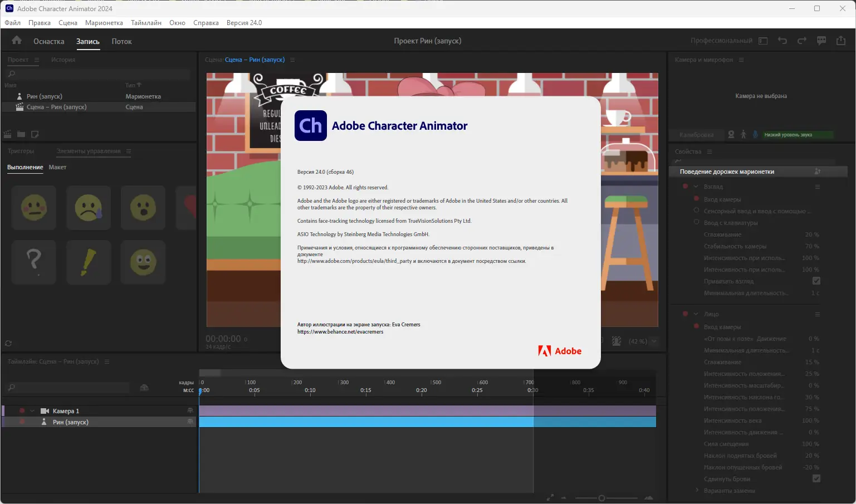Toggle the Сдвинуть брови checkbox
This screenshot has height=504, width=856.
coord(816,478)
